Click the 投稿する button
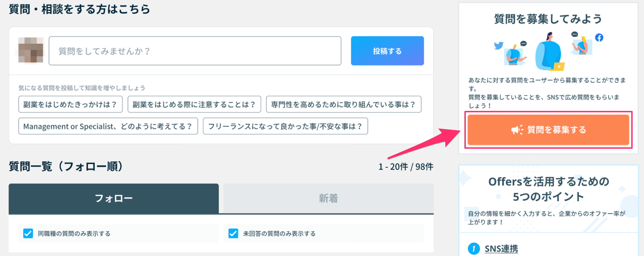The height and width of the screenshot is (256, 644). (387, 51)
